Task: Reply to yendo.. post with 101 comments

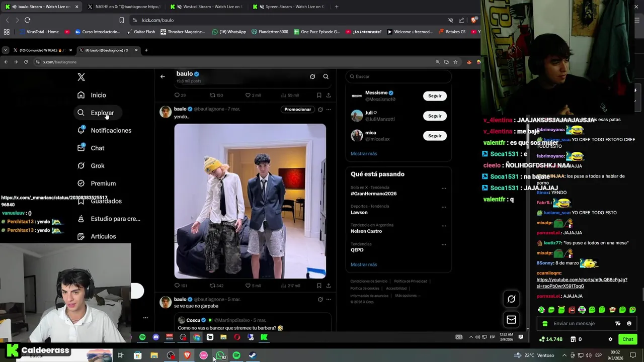Action: (180, 286)
